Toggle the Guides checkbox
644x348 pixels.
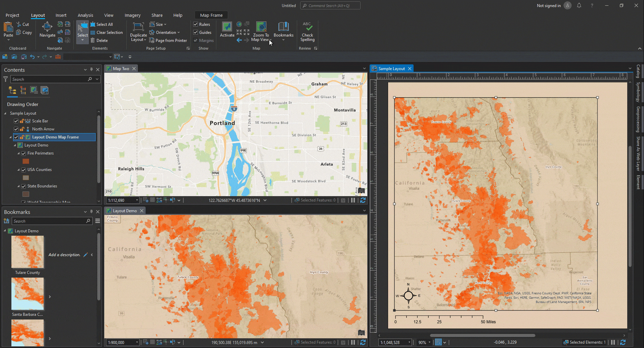196,33
